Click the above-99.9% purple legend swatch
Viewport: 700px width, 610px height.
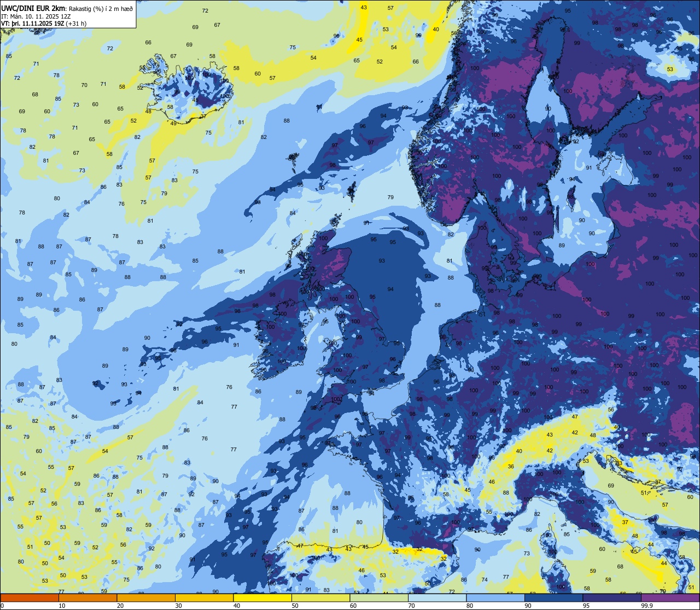[x=670, y=597]
